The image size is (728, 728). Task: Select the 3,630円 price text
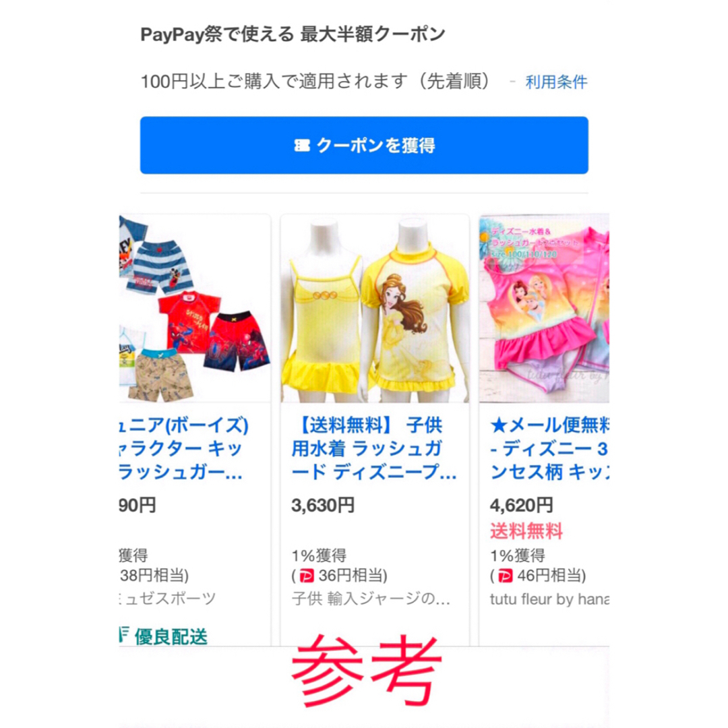[x=323, y=505]
